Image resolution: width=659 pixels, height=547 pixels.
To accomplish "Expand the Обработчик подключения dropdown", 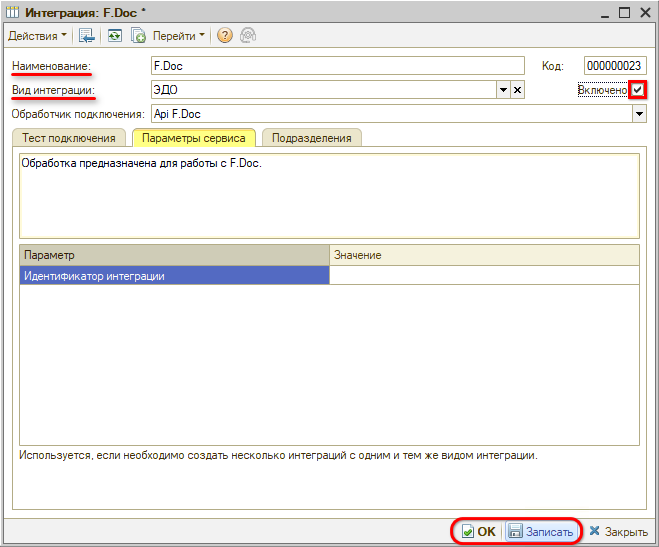I will click(639, 114).
